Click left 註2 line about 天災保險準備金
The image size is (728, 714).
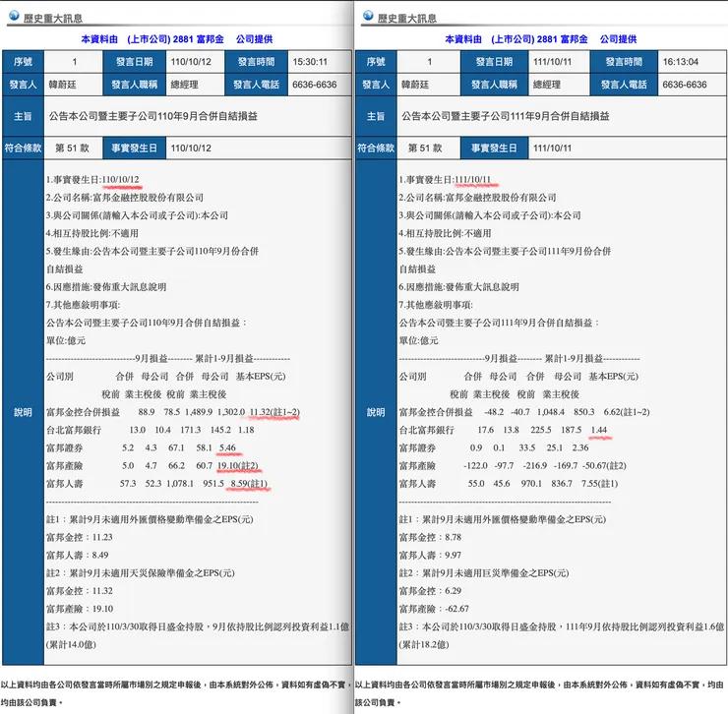click(141, 572)
